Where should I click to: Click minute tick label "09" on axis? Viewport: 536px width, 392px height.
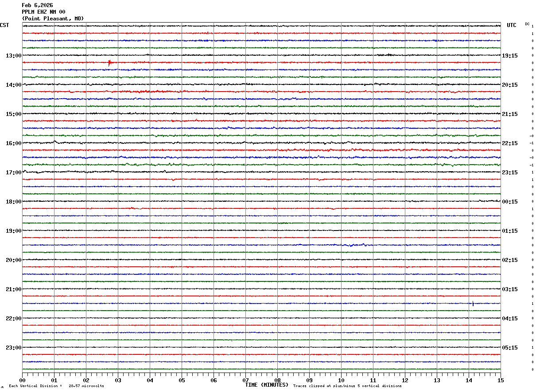309,380
